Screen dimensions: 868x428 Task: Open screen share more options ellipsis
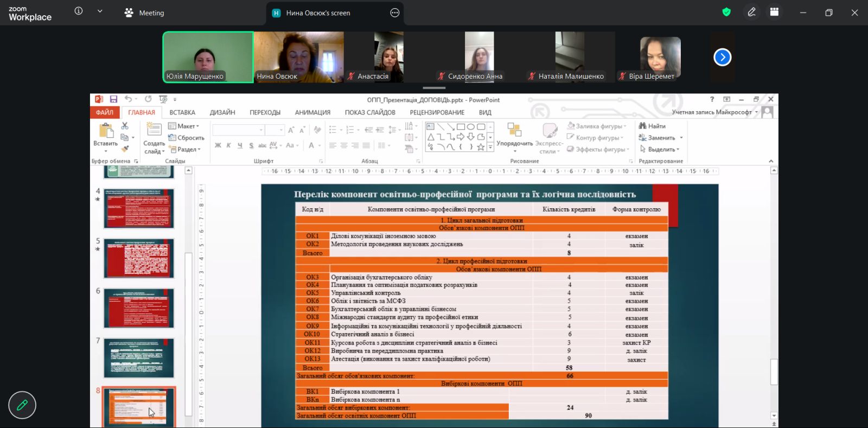tap(395, 12)
